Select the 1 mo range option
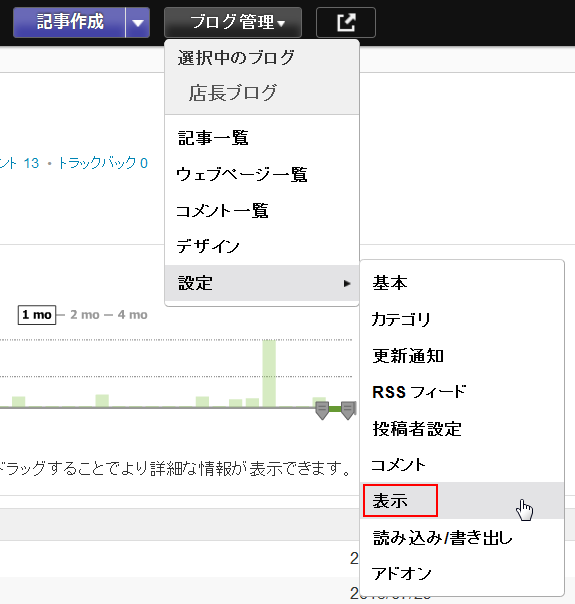The height and width of the screenshot is (604, 575). point(37,315)
